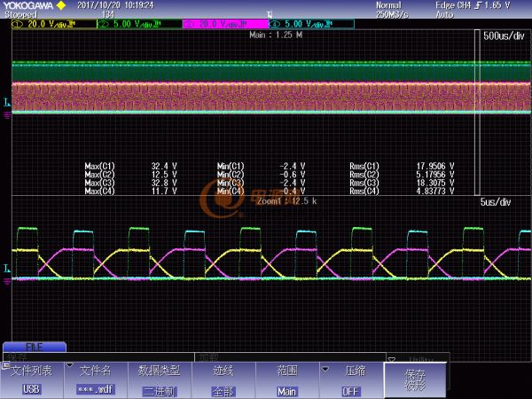The height and width of the screenshot is (399, 532).
Task: Select the magenta ground symbol in the Zoom1 window
Action: 7,281
